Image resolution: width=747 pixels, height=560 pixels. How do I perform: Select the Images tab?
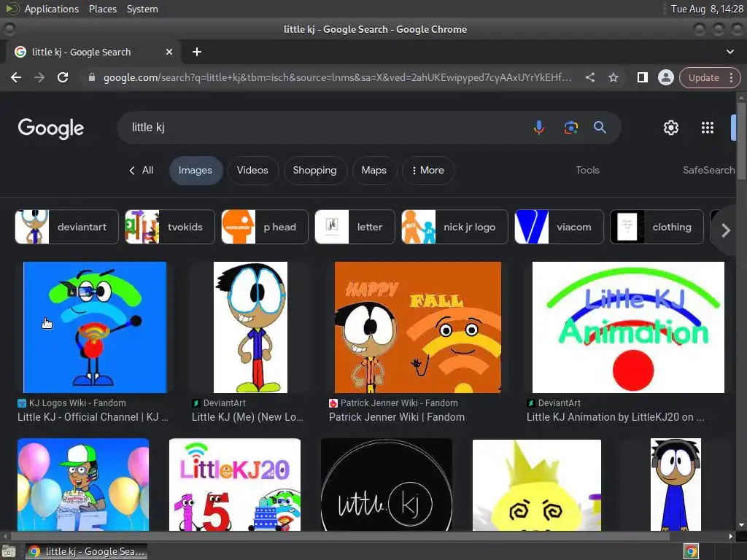(196, 171)
